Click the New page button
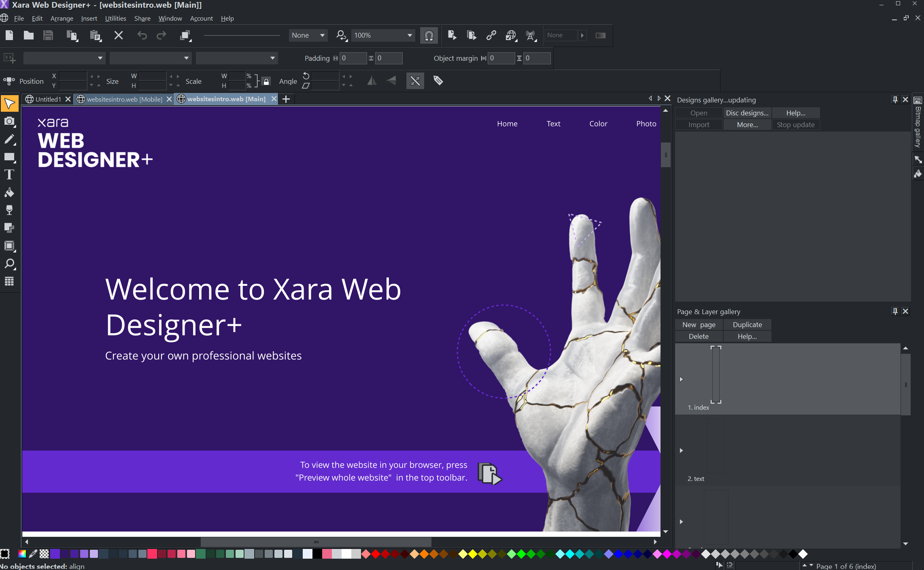924x570 pixels. click(x=699, y=325)
